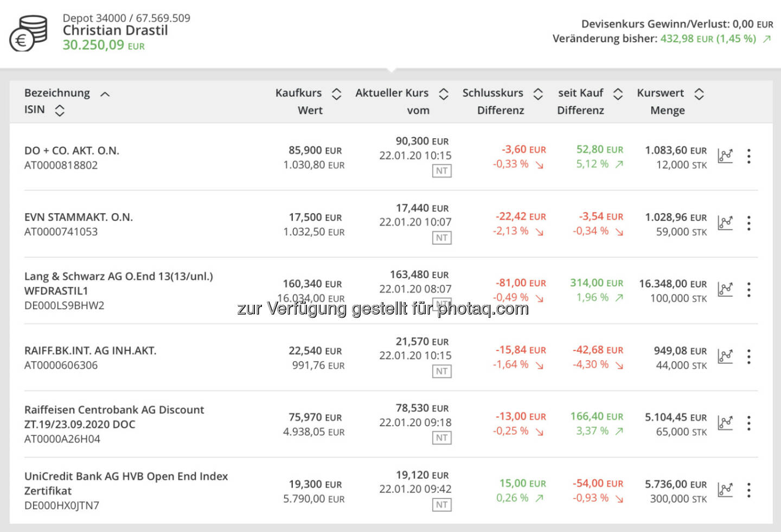This screenshot has width=781, height=532.
Task: Click Depot 34000 / 67.569.509 label
Action: (126, 18)
